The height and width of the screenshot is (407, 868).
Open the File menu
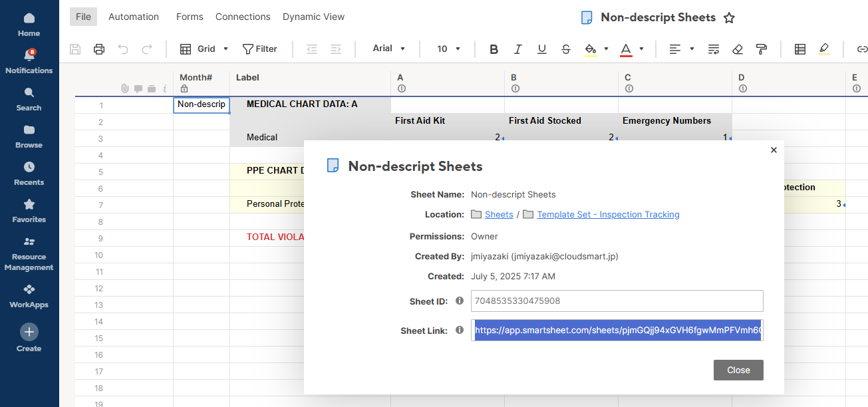[83, 17]
